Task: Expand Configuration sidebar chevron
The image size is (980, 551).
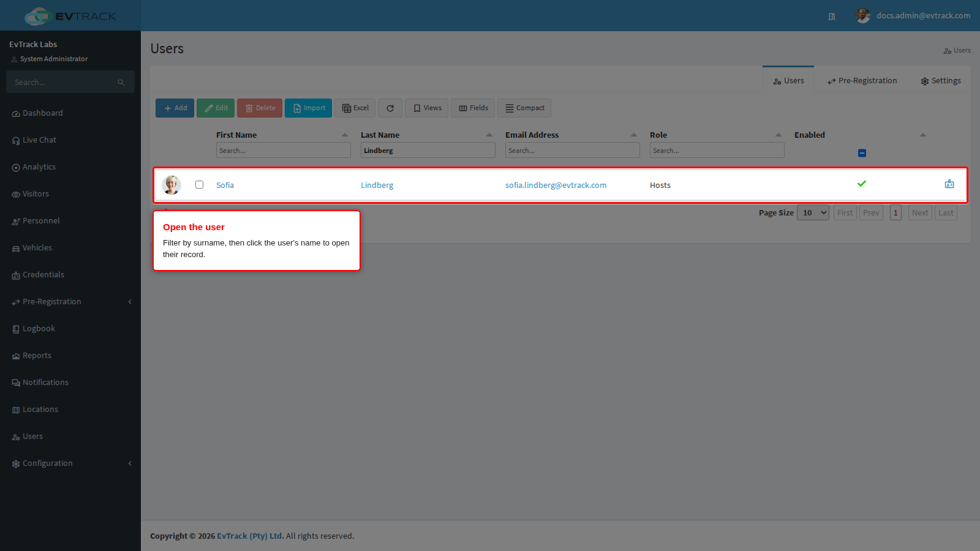Action: 130,463
